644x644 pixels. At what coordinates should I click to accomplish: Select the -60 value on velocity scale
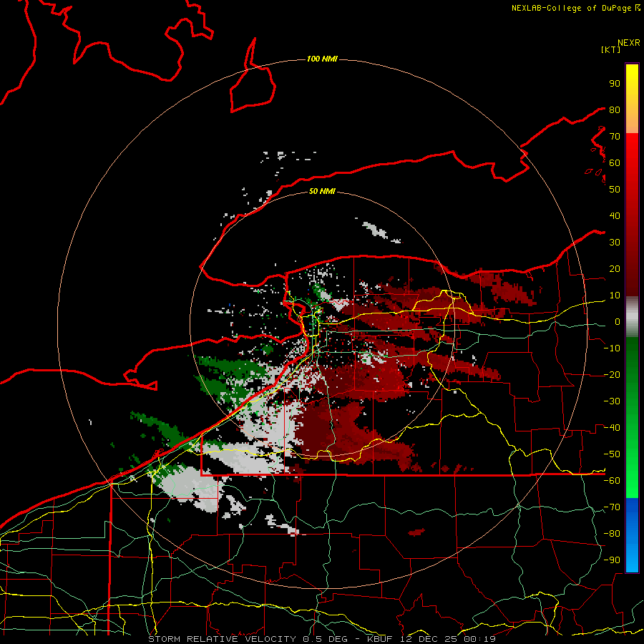click(612, 481)
